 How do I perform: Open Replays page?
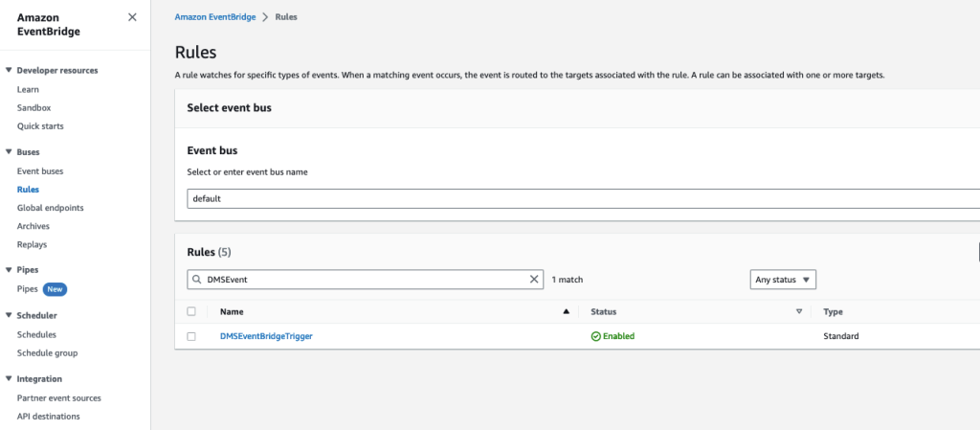tap(32, 244)
